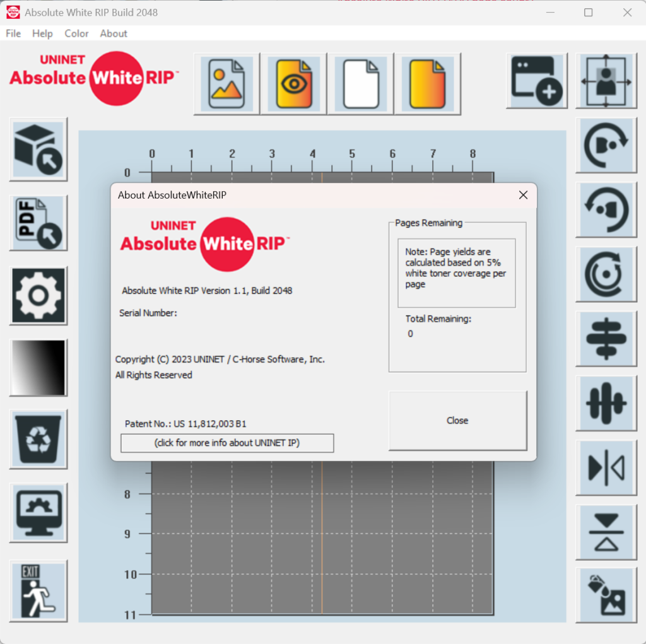Open the monitor with gear icon
The width and height of the screenshot is (646, 644).
(x=38, y=513)
